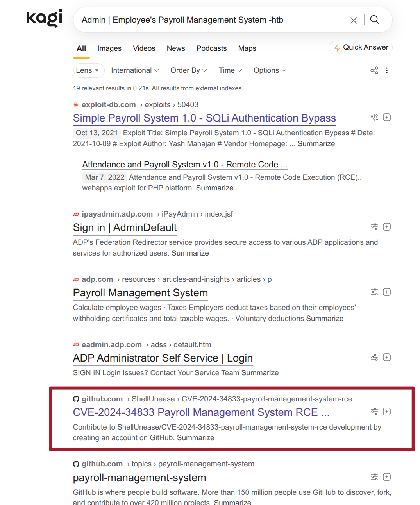Select the All tab
This screenshot has height=505, width=420.
click(81, 48)
